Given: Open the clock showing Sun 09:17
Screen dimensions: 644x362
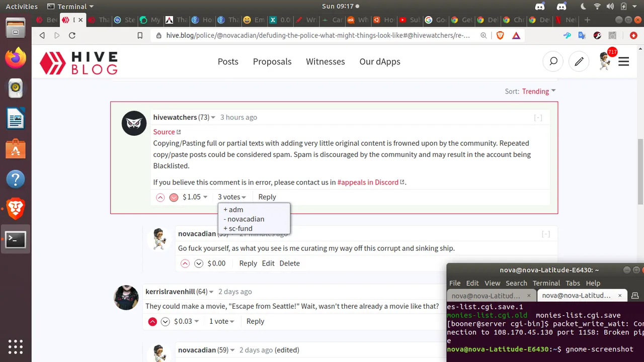Looking at the screenshot, I should pos(341,7).
